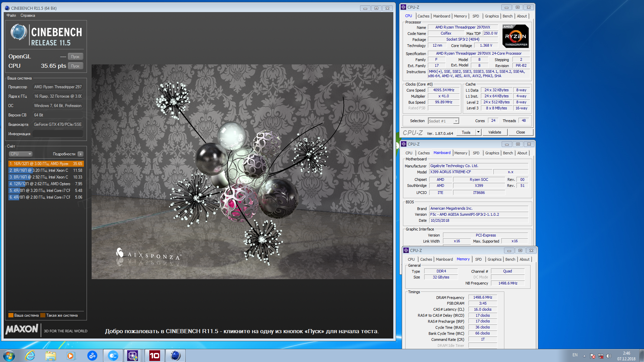This screenshot has height=362, width=644.
Task: Open the Файл menu in Cinebench
Action: (x=11, y=15)
